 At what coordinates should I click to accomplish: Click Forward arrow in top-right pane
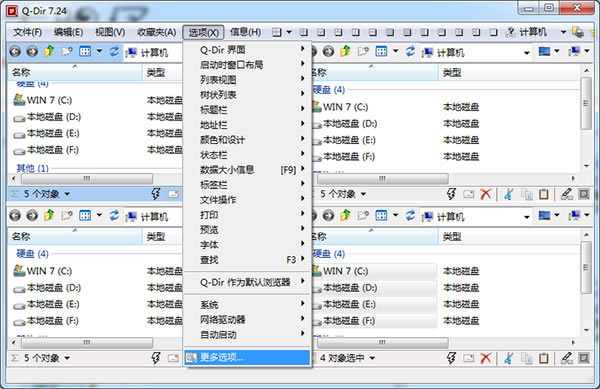328,51
